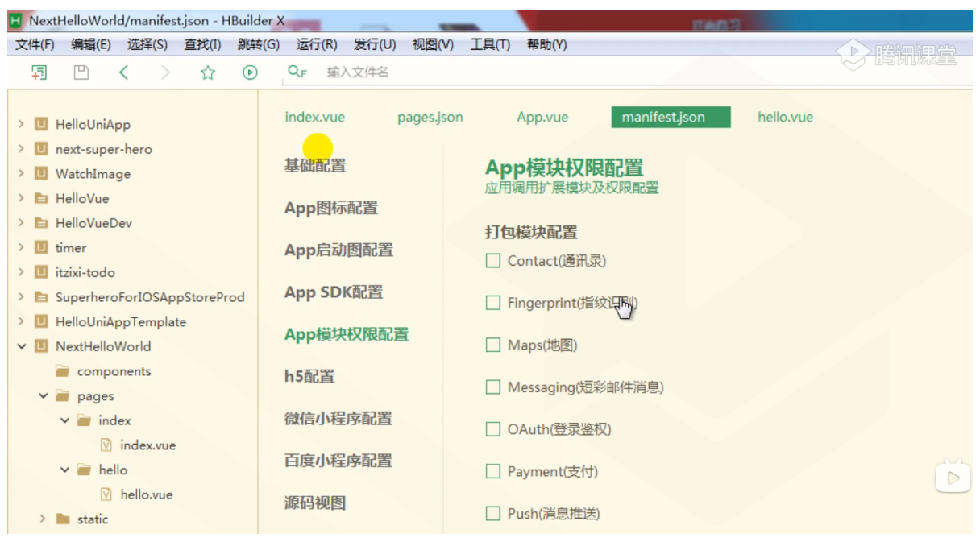Click the NextHelloWorld project icon
This screenshot has height=542, width=980.
[x=41, y=346]
